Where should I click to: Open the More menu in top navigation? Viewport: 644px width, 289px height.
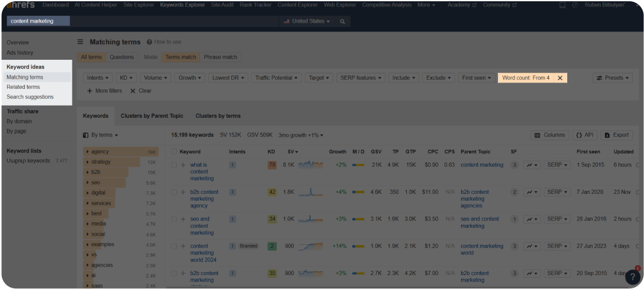426,5
